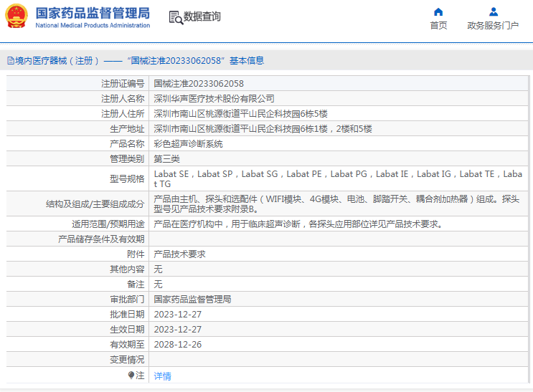Select approval date value in 批准日期 row

[177, 315]
